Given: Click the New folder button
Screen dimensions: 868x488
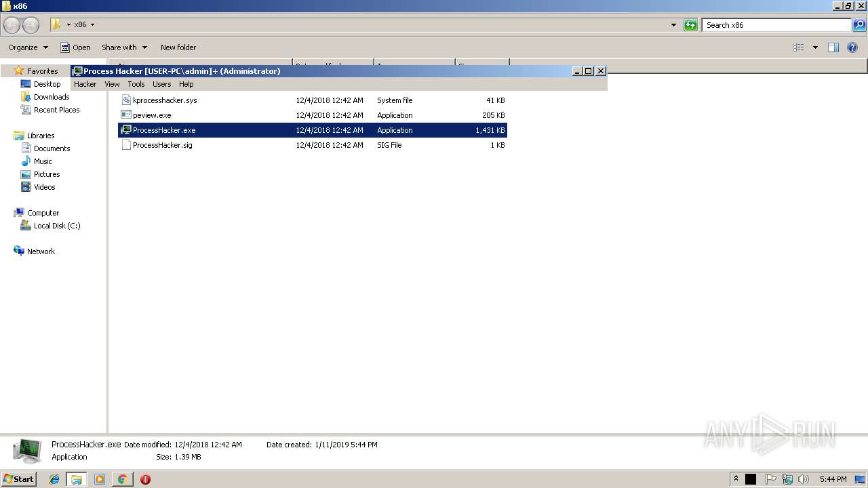Looking at the screenshot, I should click(x=178, y=47).
